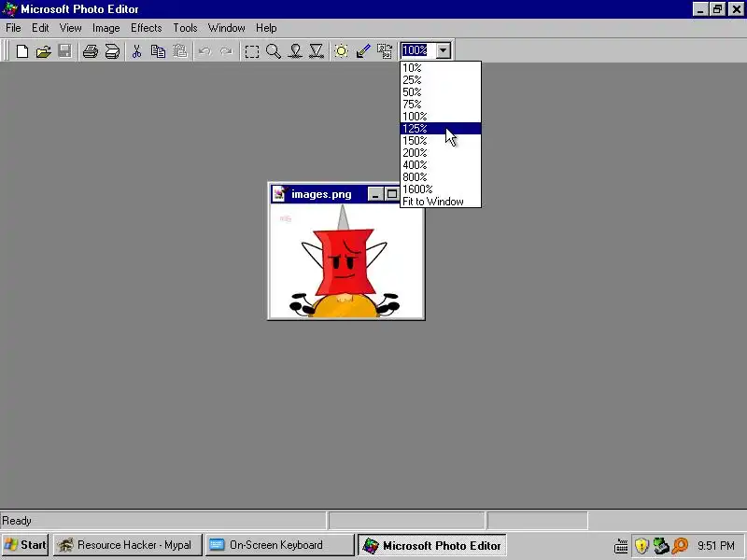Viewport: 747px width, 560px height.
Task: Maximize the images.png document window
Action: [x=392, y=194]
